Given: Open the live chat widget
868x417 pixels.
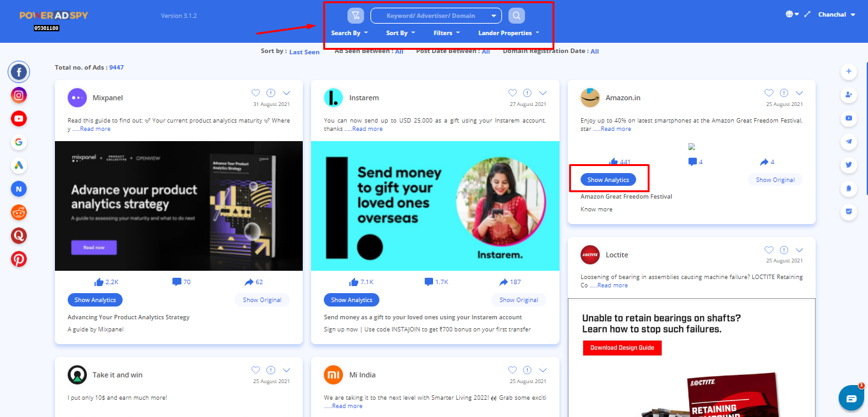Looking at the screenshot, I should (851, 398).
